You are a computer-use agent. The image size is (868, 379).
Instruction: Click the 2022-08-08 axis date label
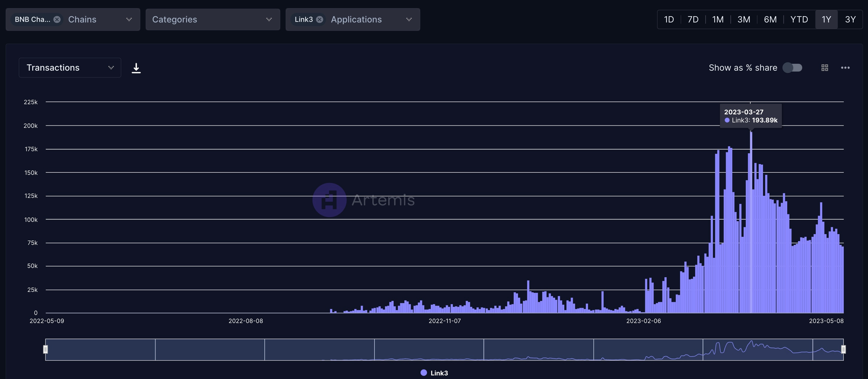pos(246,321)
